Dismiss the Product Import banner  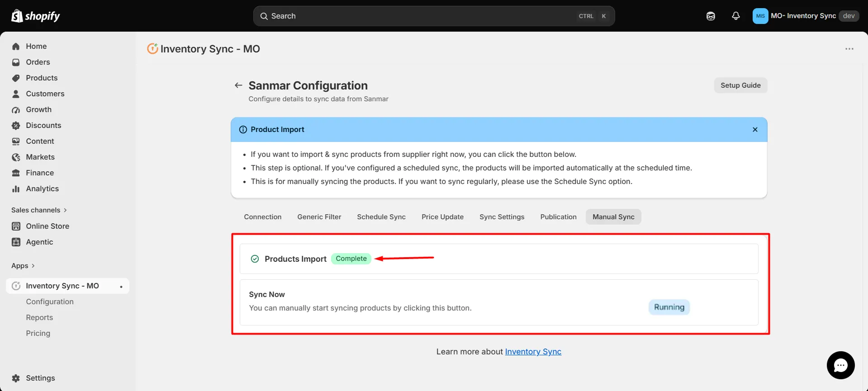click(x=755, y=130)
